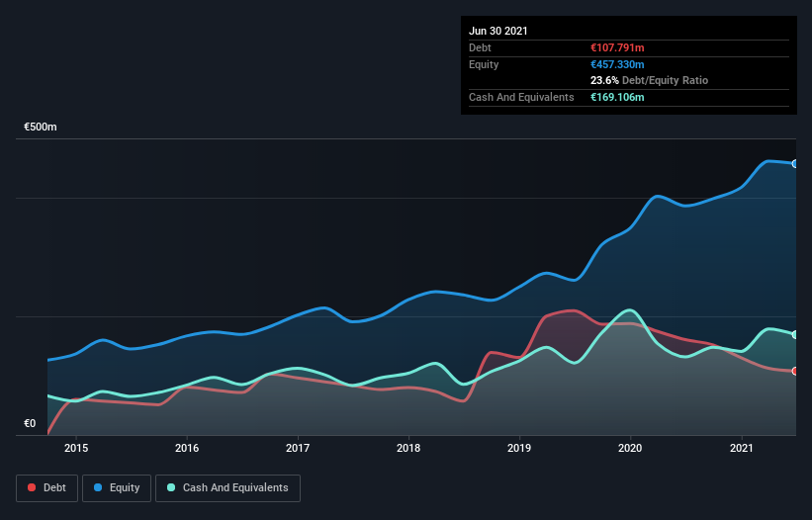This screenshot has width=812, height=520.
Task: Click the 2020 x-axis label
Action: coord(630,448)
